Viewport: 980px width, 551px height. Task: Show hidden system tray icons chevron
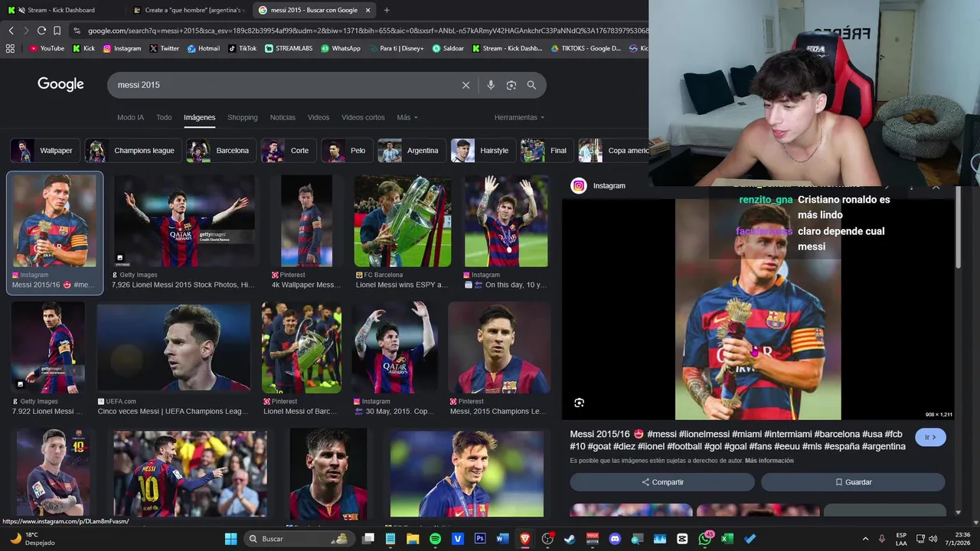[x=865, y=539]
